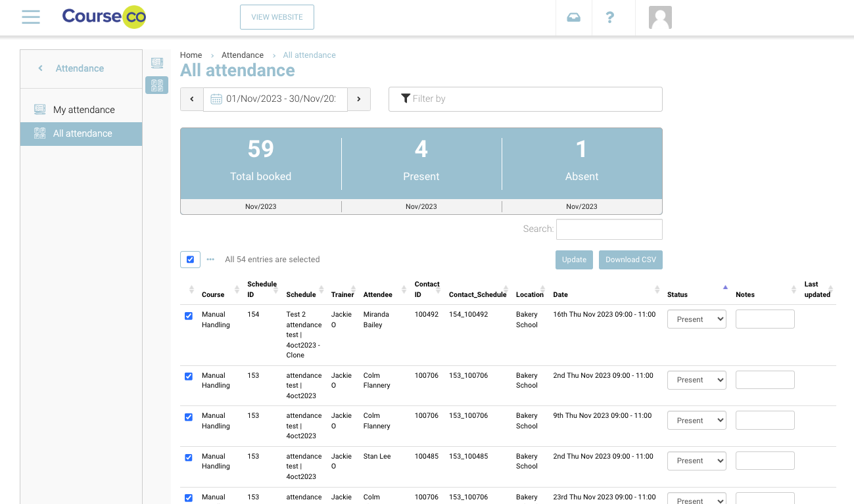Select All attendance in sidebar
The image size is (854, 504).
82,133
